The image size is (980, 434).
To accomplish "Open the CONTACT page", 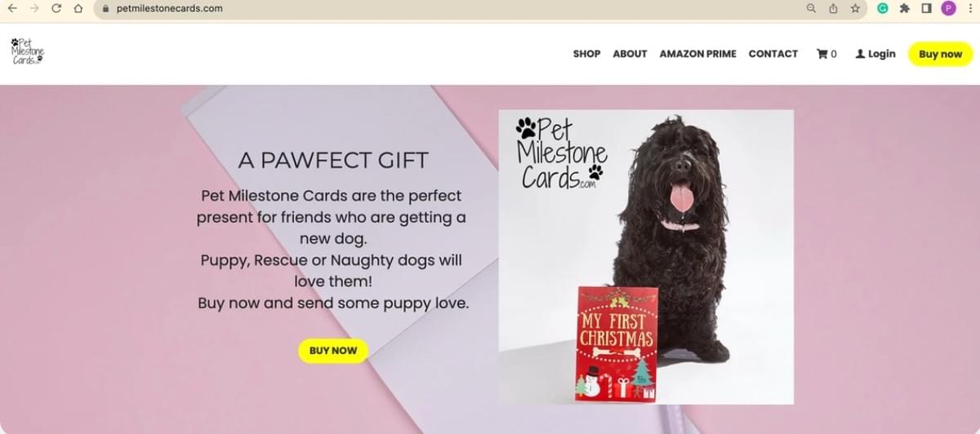I will (x=773, y=54).
